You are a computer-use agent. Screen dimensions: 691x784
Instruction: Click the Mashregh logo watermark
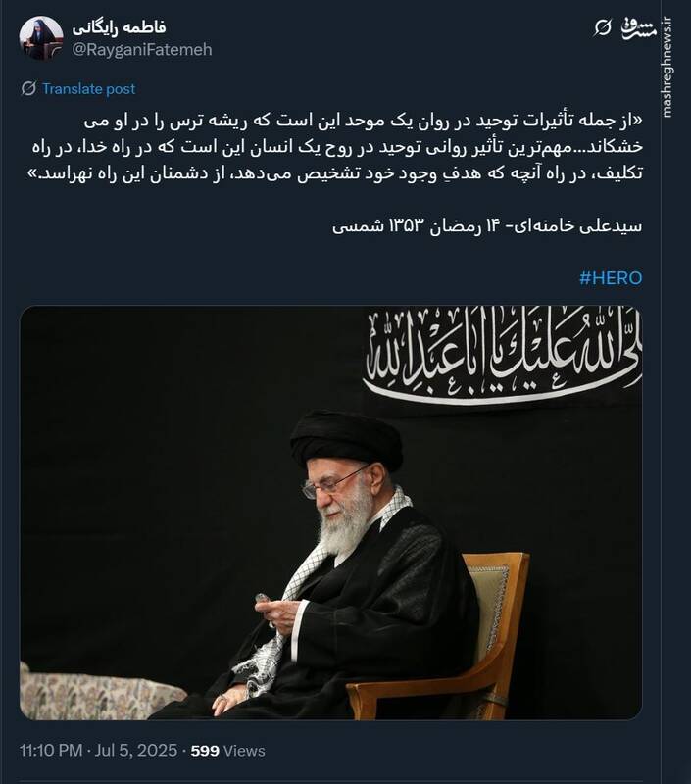point(638,28)
